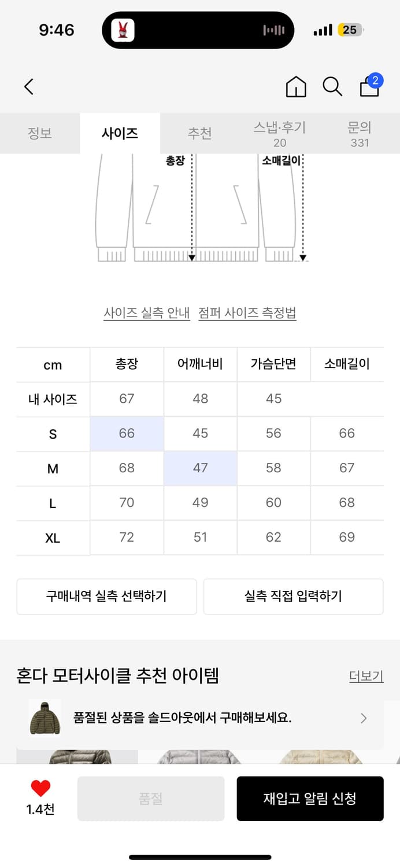
Task: Switch to the 추천 tab
Action: pos(199,133)
